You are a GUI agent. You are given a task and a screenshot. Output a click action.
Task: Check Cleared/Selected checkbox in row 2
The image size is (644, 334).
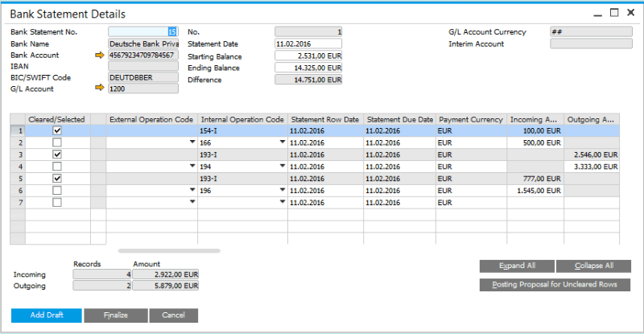pos(57,142)
